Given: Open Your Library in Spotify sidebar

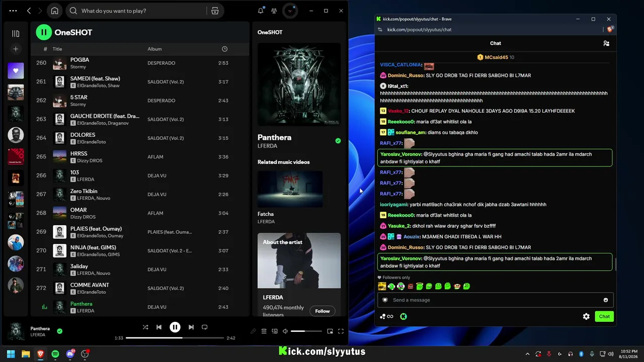Looking at the screenshot, I should [16, 34].
